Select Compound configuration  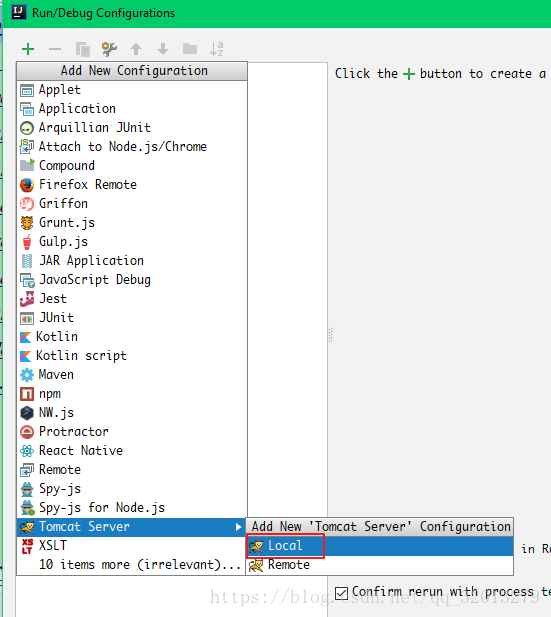pos(132,165)
